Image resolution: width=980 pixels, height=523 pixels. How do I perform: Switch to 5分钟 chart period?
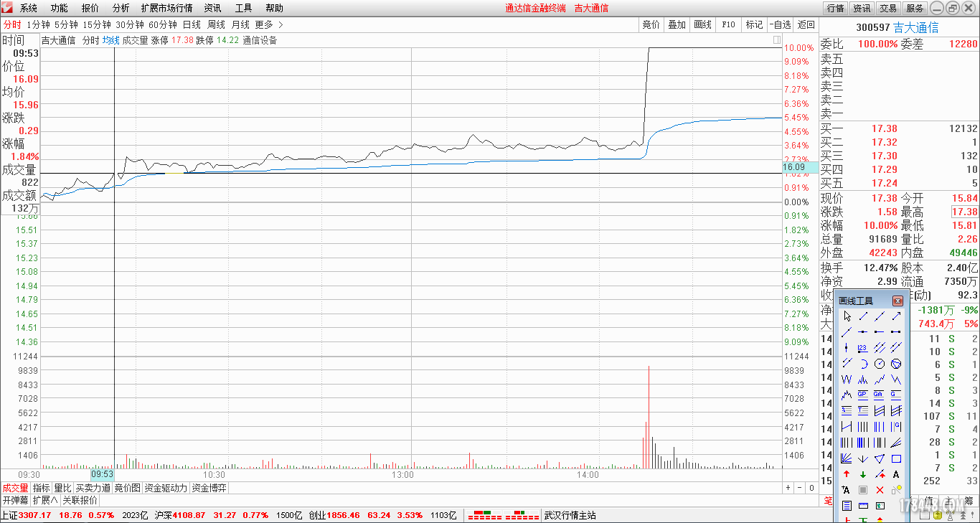click(66, 24)
